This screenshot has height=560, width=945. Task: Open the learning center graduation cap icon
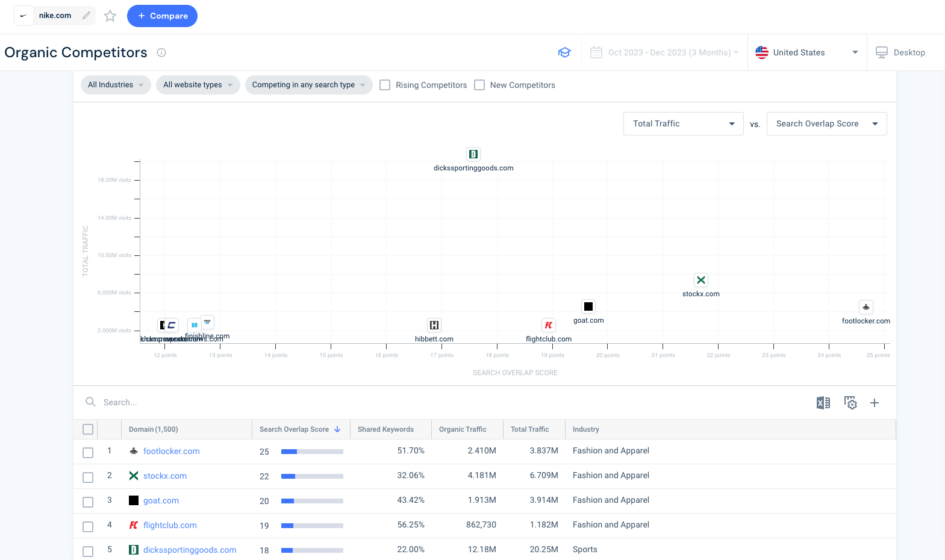click(564, 52)
